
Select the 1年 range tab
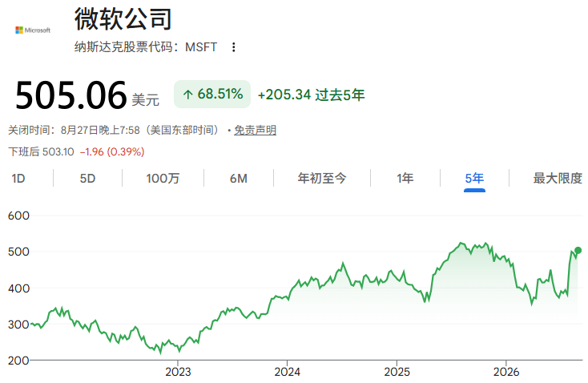click(x=405, y=178)
